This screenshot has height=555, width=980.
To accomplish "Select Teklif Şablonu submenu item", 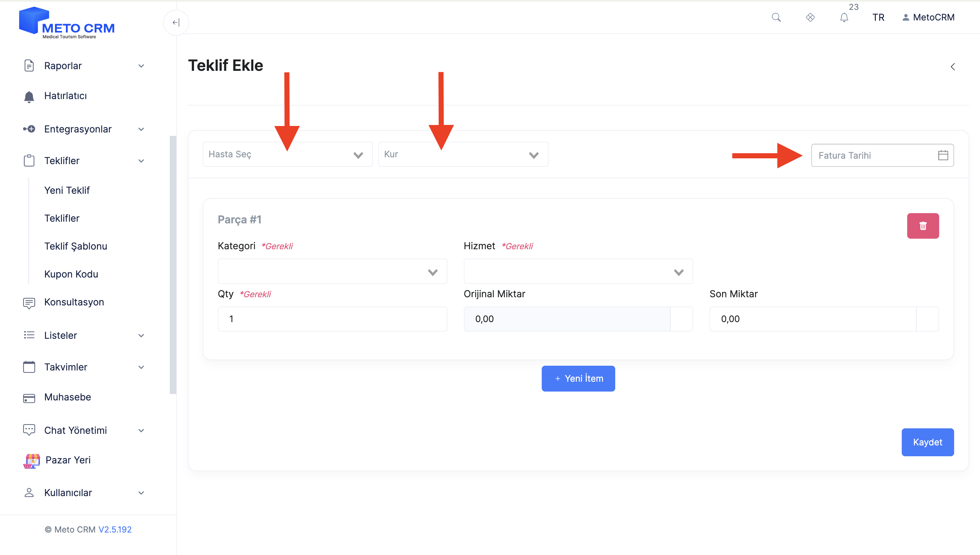I will pyautogui.click(x=76, y=246).
